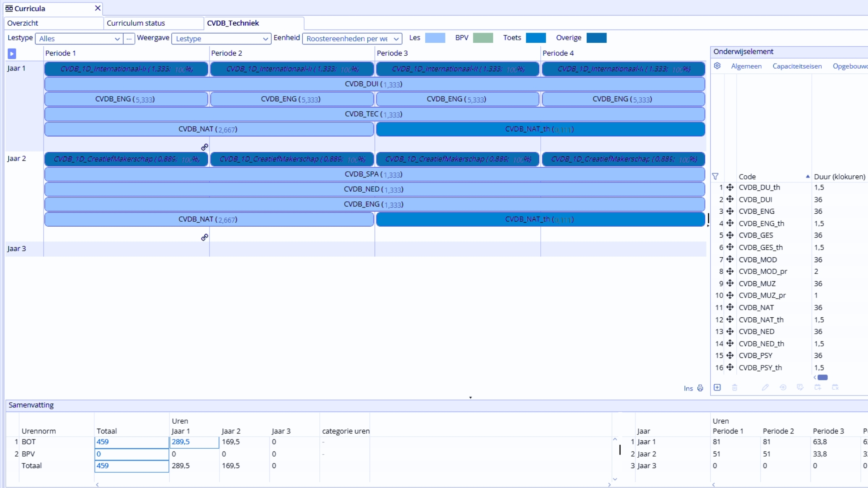This screenshot has height=488, width=868.
Task: Add a new onderwijselement with plus icon
Action: click(x=717, y=388)
